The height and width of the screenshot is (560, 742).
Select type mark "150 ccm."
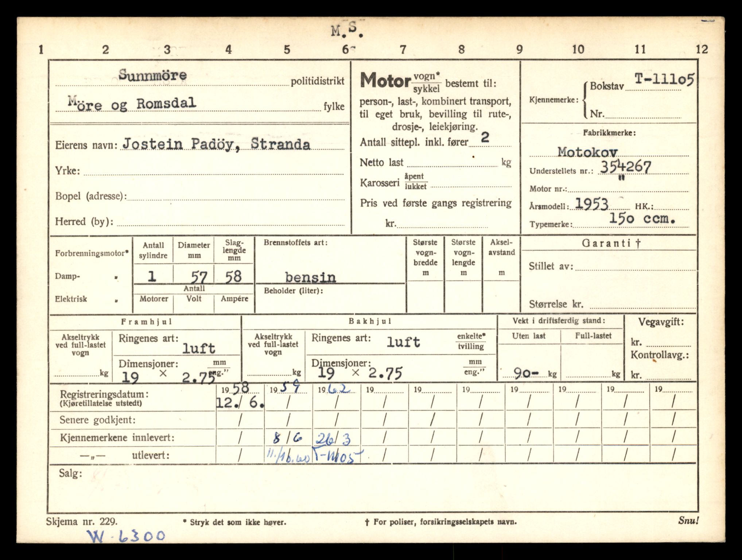(x=642, y=218)
